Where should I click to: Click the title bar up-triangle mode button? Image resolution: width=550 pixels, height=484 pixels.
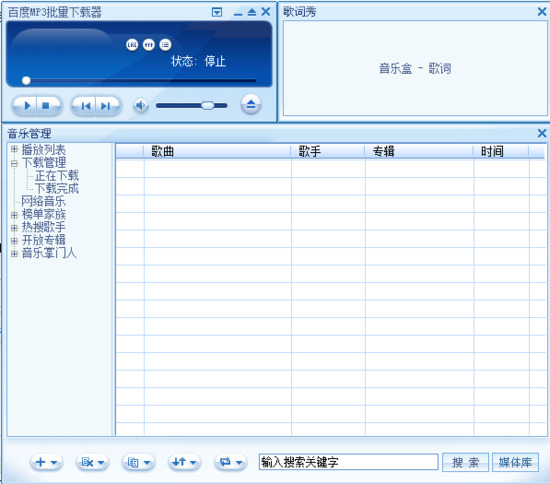pyautogui.click(x=252, y=13)
